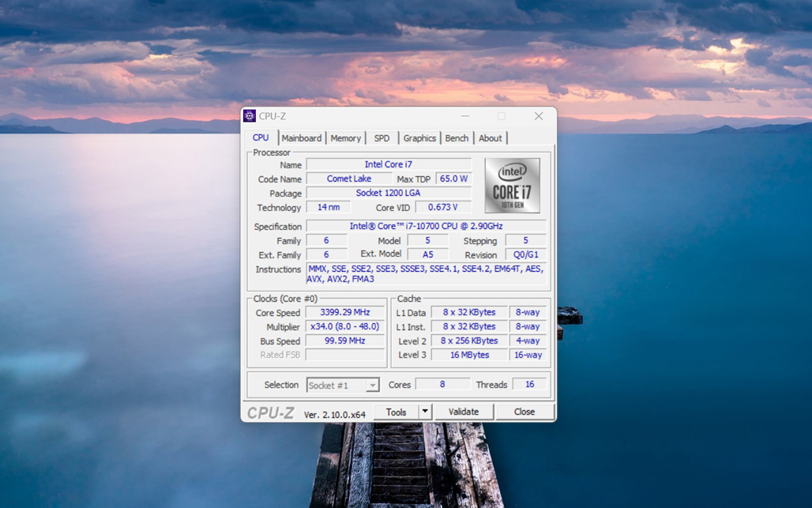This screenshot has width=812, height=508.
Task: Click the L1 Inst. 8-way value
Action: [x=528, y=326]
